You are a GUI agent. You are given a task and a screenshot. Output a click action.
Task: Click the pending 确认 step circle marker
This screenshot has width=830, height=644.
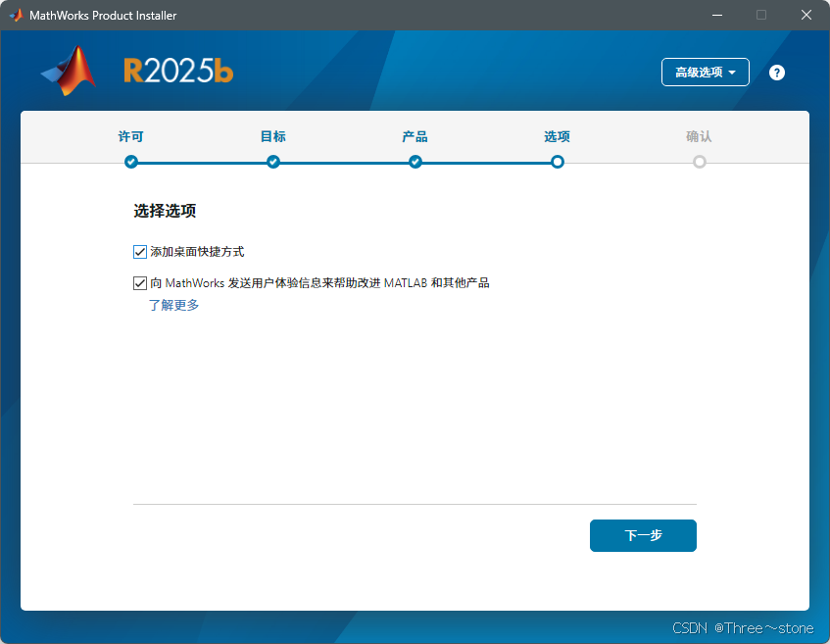(700, 162)
